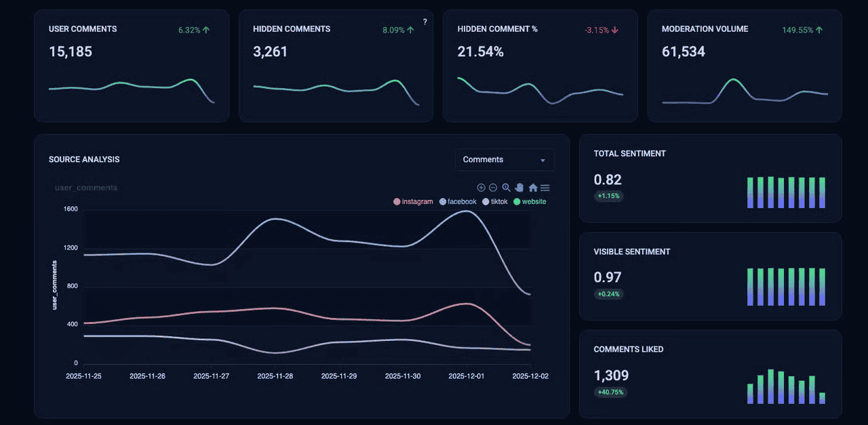
Task: Click the 21.54% hidden comment value
Action: [481, 52]
